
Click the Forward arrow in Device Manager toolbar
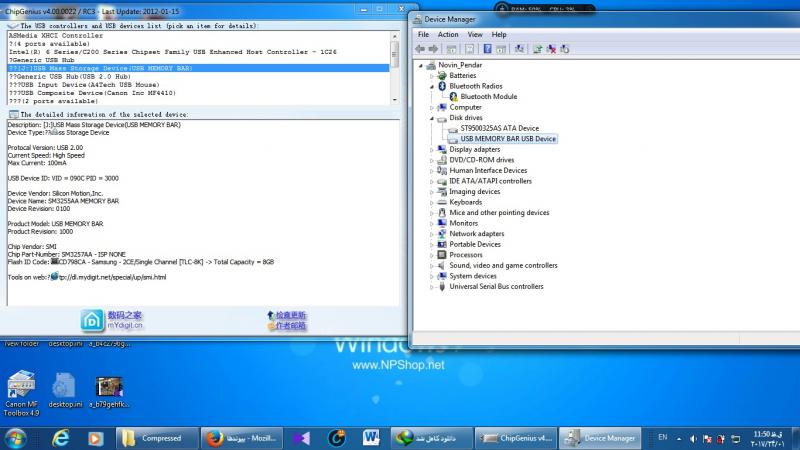point(433,49)
